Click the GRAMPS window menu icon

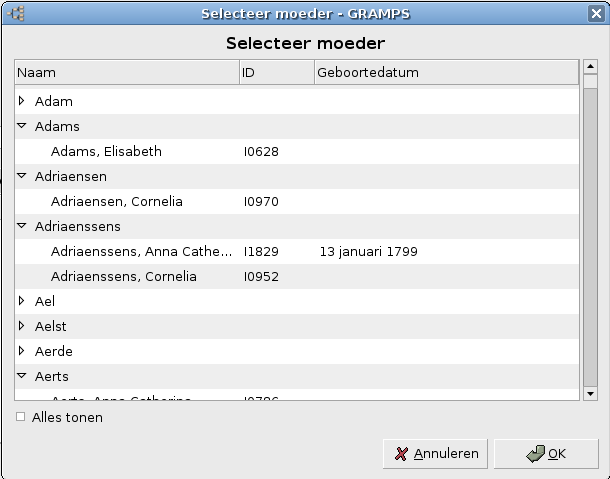click(x=14, y=13)
